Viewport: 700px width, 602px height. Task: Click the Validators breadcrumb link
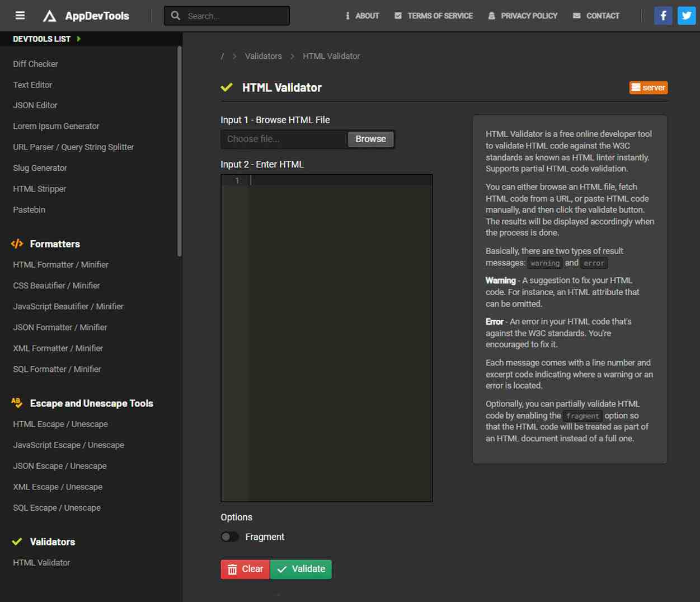pos(263,56)
